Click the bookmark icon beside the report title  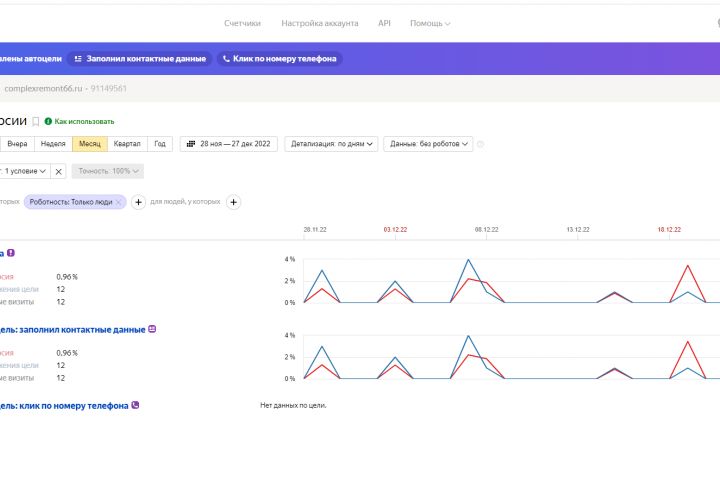[x=36, y=121]
